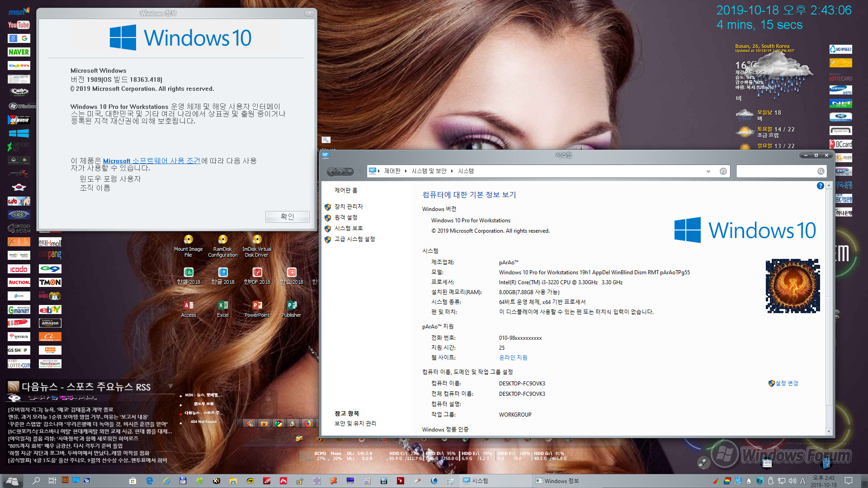Launch 한글 2018 desktop icon
This screenshot has height=488, width=868.
[223, 276]
